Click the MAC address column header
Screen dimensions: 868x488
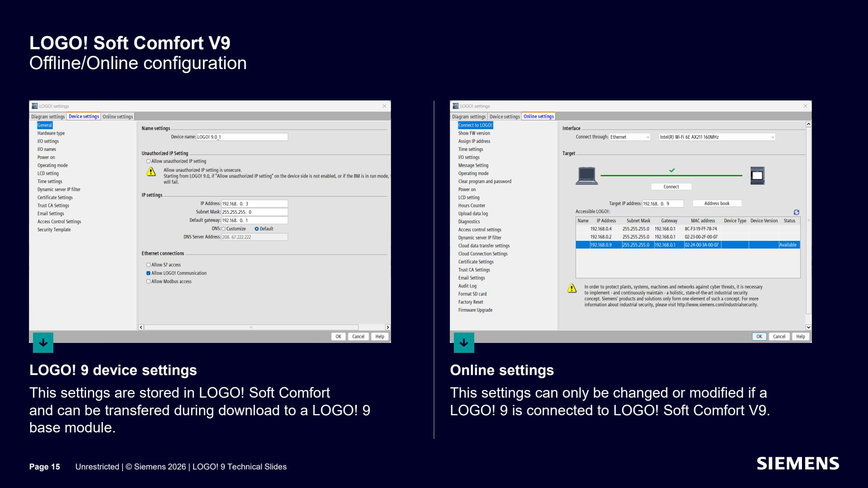pos(703,221)
